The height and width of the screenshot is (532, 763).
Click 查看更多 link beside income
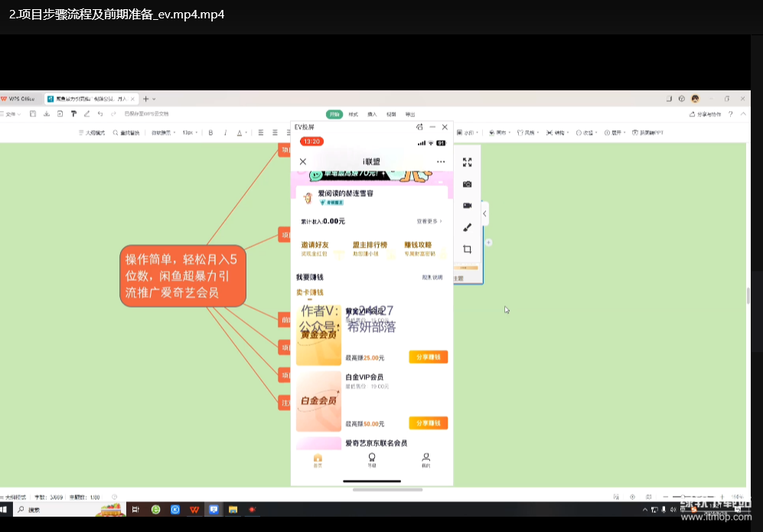[429, 221]
